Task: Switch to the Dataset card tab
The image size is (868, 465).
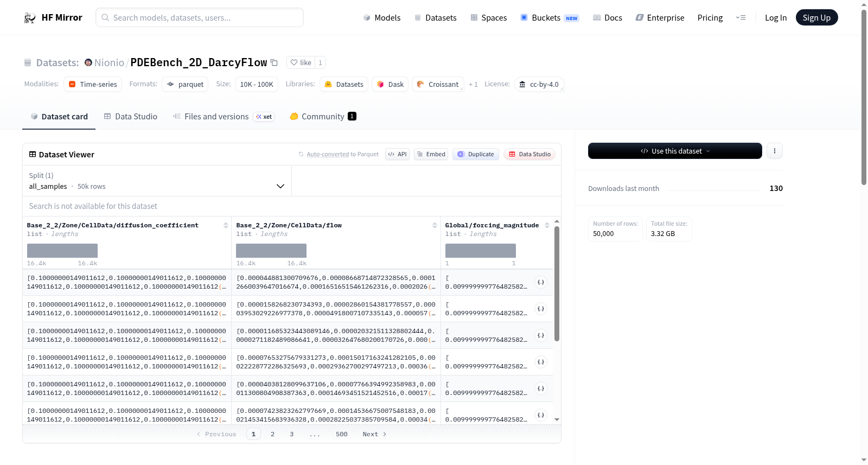Action: tap(59, 117)
